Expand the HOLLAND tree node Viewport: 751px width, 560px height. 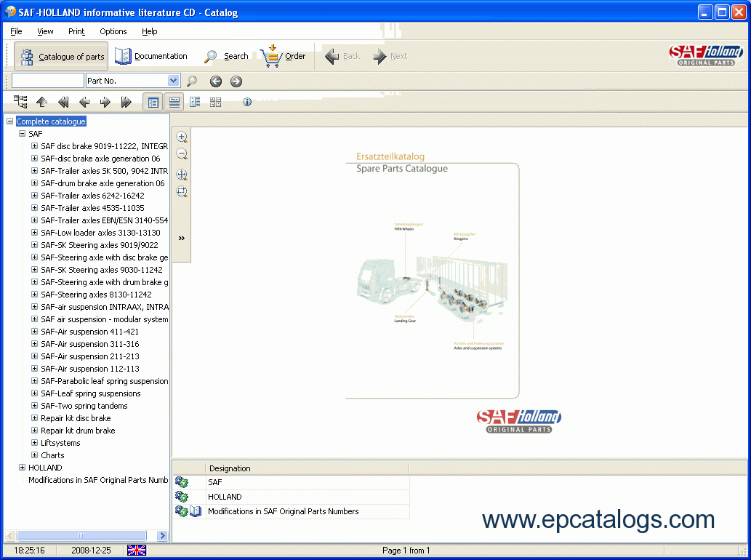coord(22,468)
